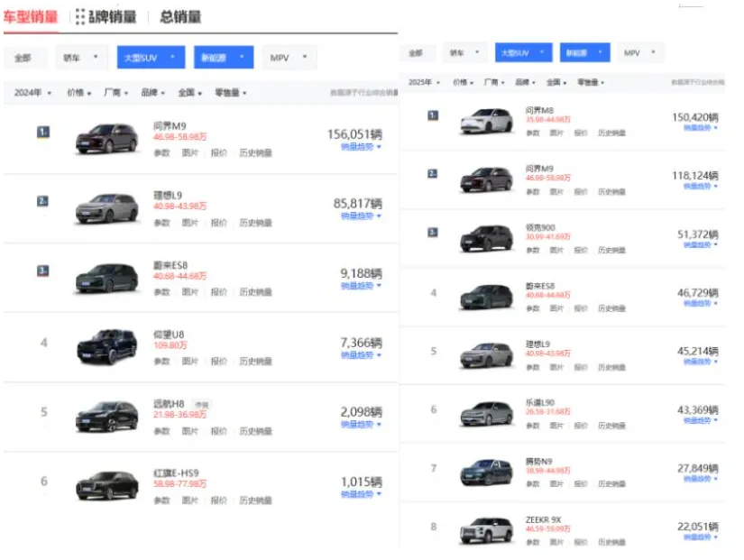This screenshot has height=560, width=744.
Task: Open 图片 link under 远航H8
Action: 189,431
